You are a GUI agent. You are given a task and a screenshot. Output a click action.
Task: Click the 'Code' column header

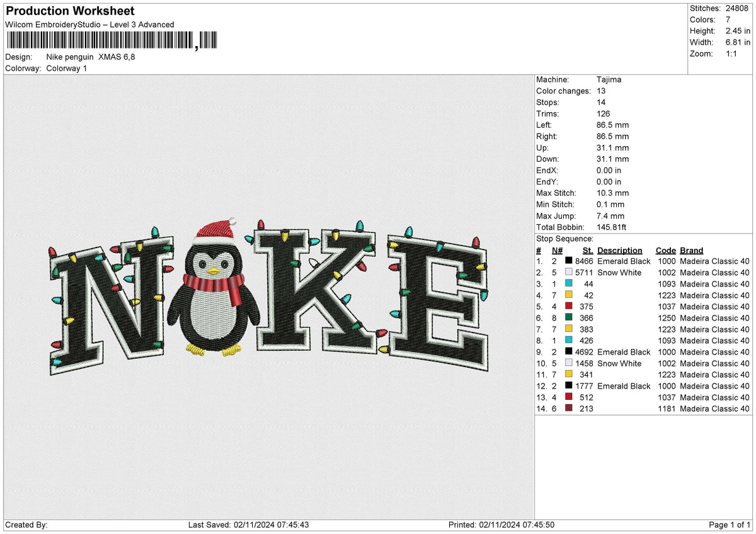(665, 251)
